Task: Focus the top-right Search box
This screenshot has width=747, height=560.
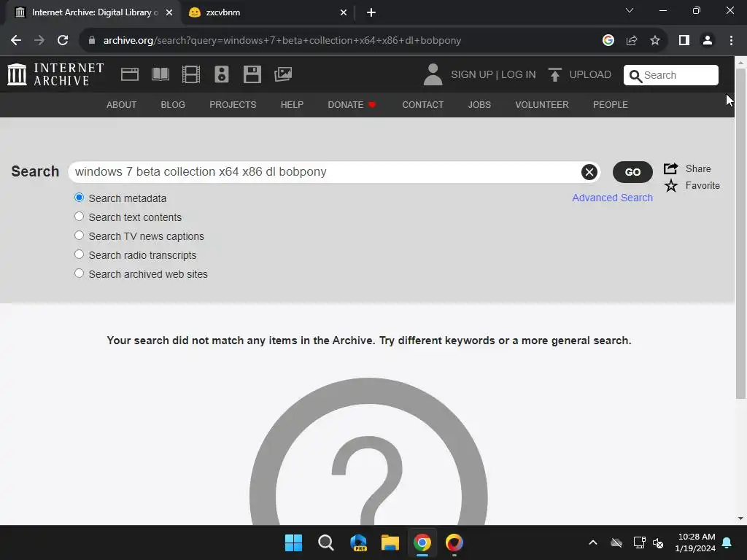Action: pos(671,75)
